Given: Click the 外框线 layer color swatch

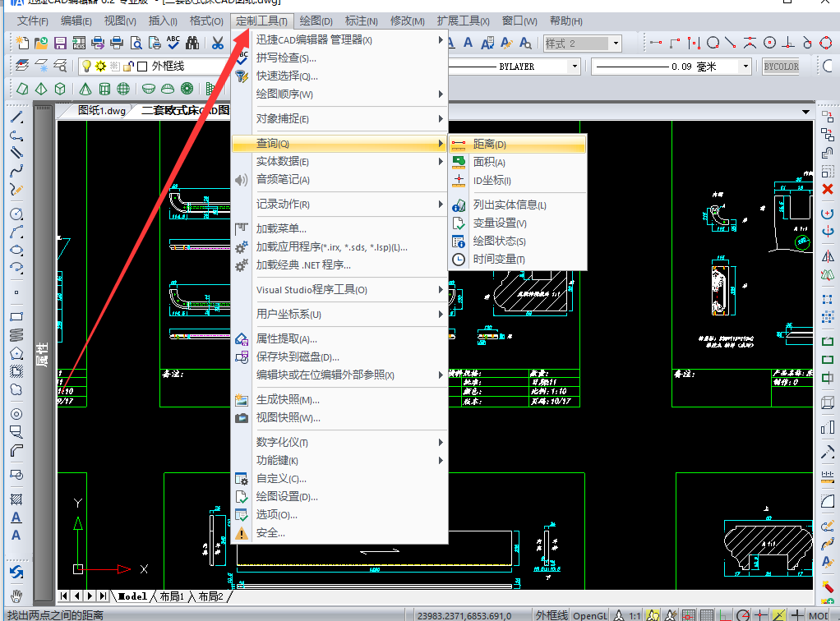Looking at the screenshot, I should pos(142,67).
